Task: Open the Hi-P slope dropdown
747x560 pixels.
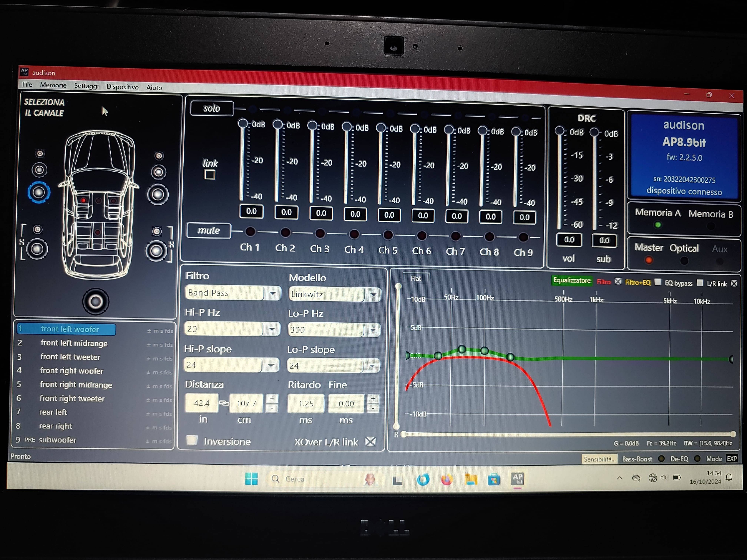Action: 271,365
